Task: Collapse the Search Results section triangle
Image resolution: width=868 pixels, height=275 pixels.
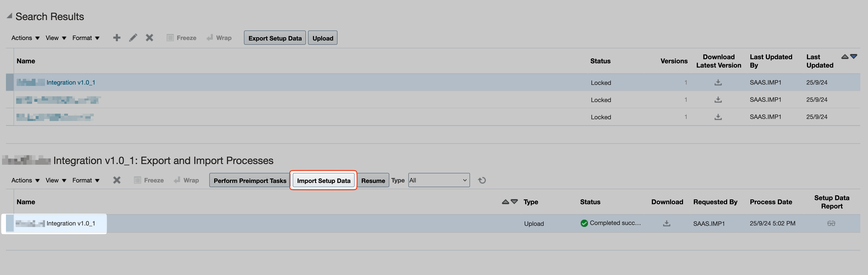Action: coord(10,16)
